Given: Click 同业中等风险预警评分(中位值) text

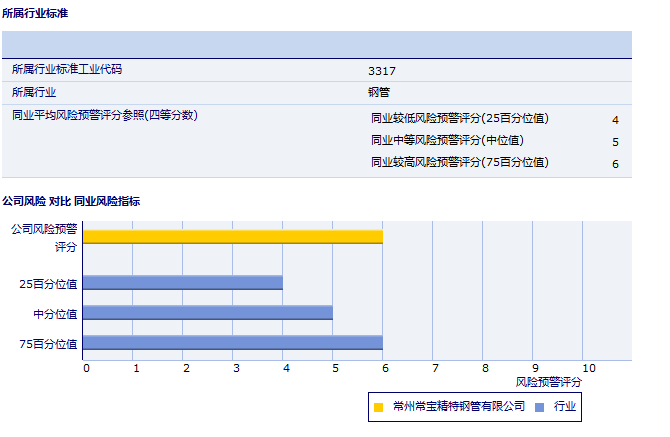Looking at the screenshot, I should (x=447, y=141).
